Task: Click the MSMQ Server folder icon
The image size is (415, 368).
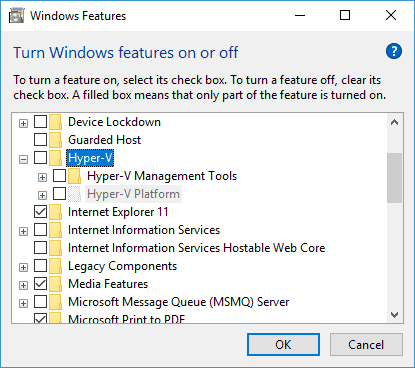Action: coord(55,302)
